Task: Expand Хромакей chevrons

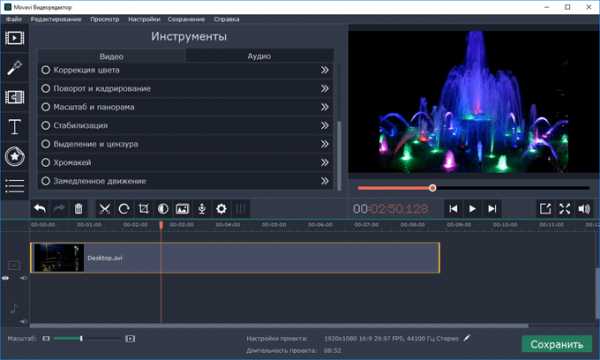Action: (324, 162)
